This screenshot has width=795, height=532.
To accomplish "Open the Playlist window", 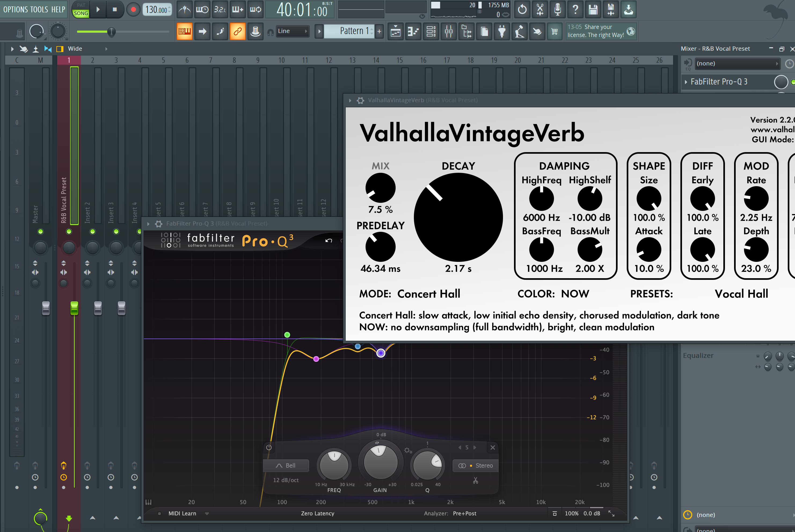I will [395, 31].
